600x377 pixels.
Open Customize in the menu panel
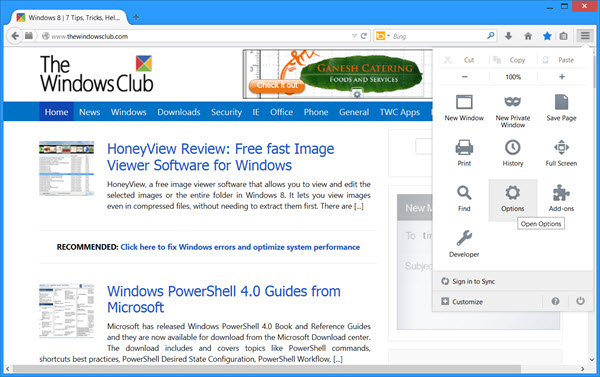(462, 302)
